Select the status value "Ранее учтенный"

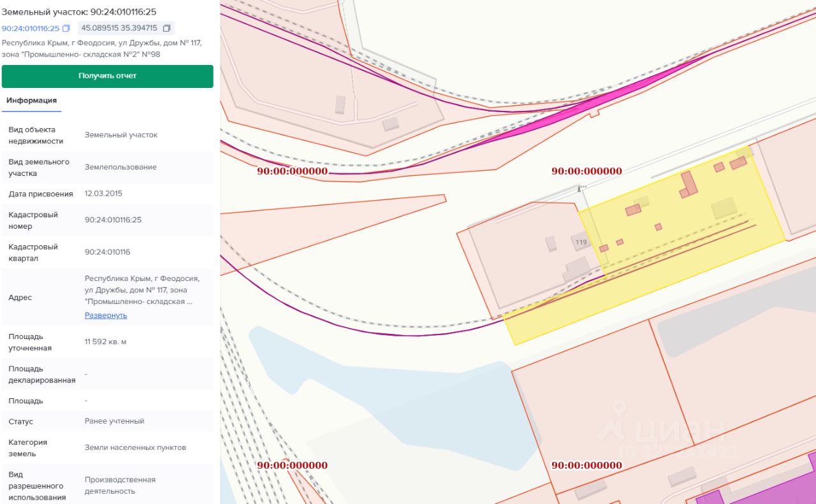[115, 421]
